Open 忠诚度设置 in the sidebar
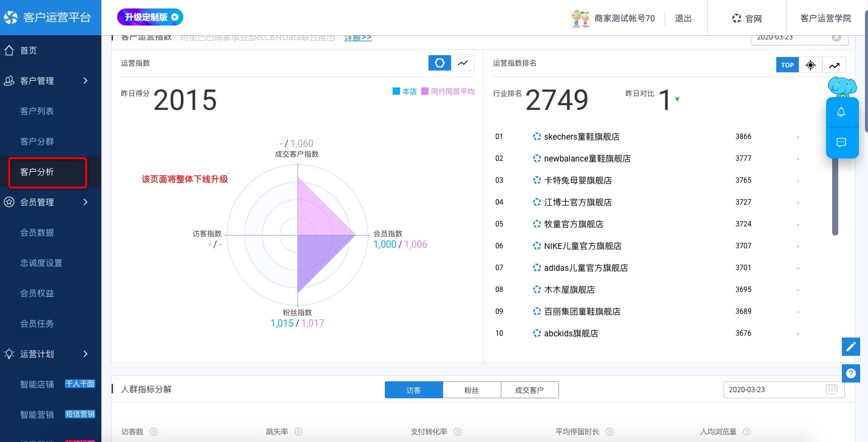The image size is (868, 442). coord(41,263)
